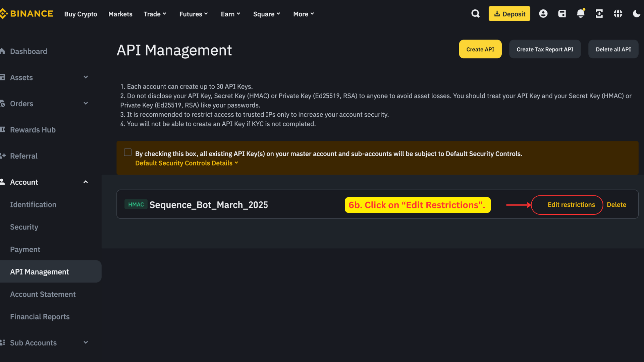Click the Deposit button
The image size is (644, 362).
(x=509, y=14)
